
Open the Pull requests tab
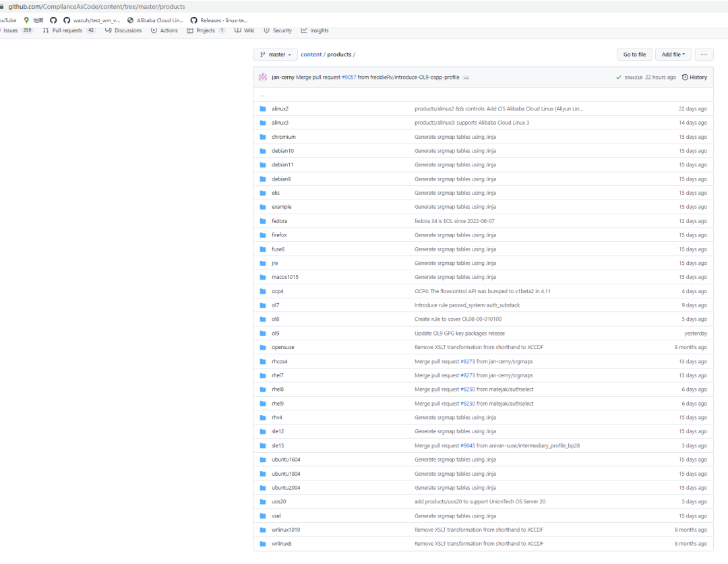click(x=68, y=30)
